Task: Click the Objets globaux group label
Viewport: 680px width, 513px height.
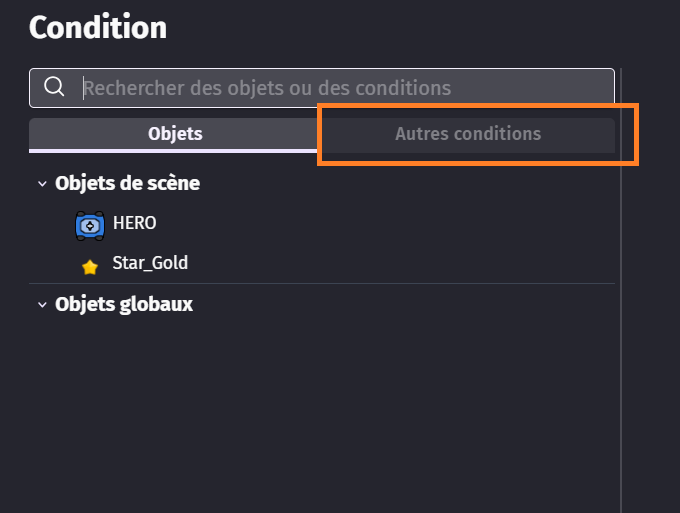Action: [124, 305]
